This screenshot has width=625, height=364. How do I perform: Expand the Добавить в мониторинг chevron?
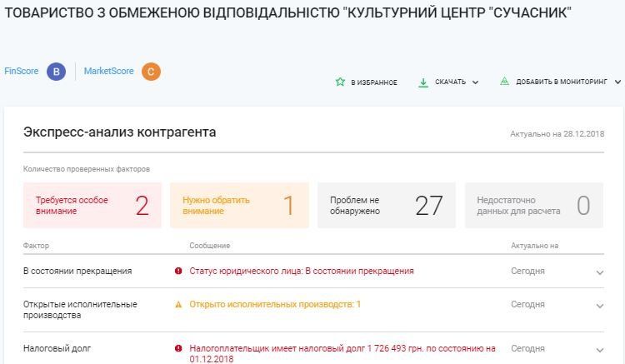617,82
